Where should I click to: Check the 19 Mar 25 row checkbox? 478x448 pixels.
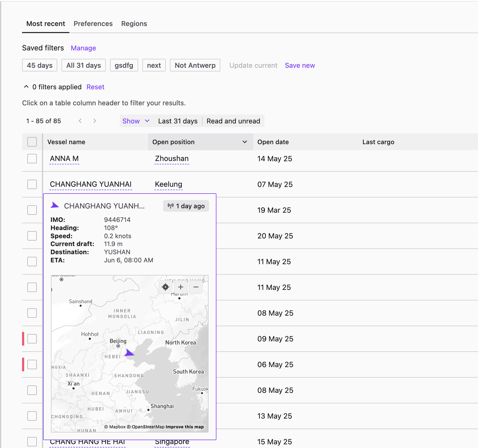tap(32, 210)
